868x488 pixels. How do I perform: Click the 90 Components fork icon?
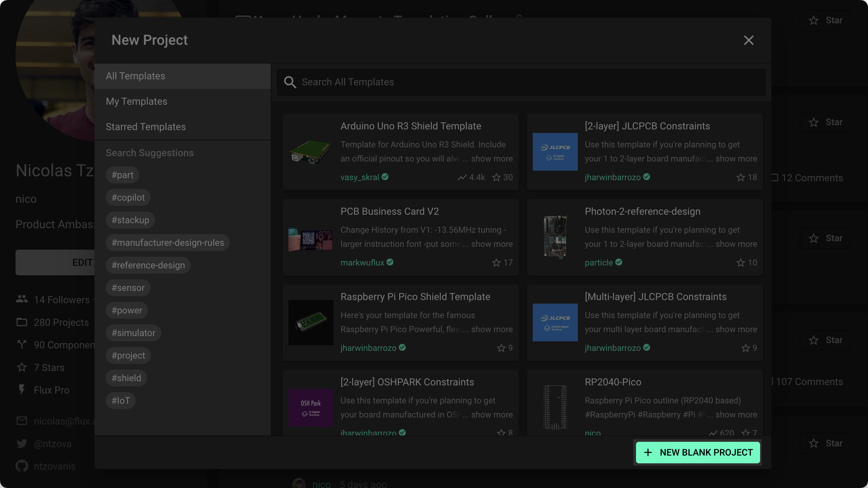pos(22,344)
